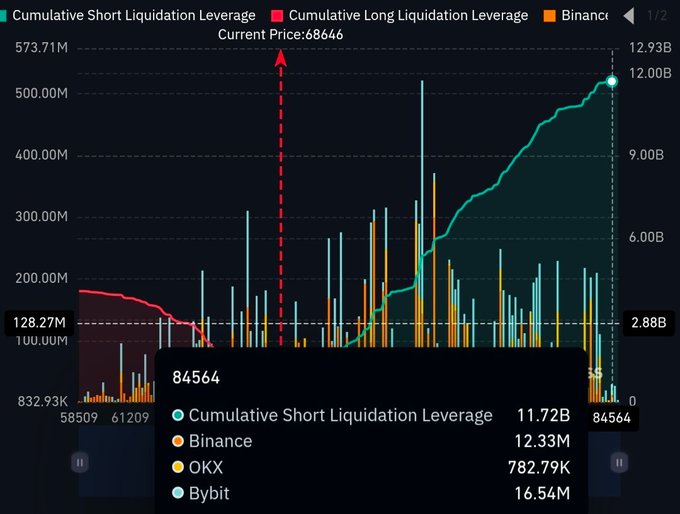Click the Current Price 68646 label
This screenshot has width=680, height=514.
pos(279,34)
